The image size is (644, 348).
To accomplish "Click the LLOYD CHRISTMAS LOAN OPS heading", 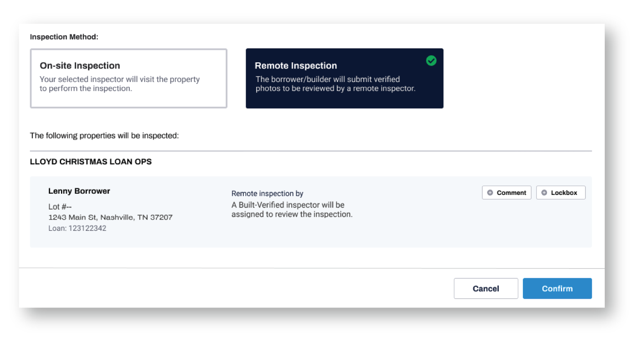I will 91,162.
